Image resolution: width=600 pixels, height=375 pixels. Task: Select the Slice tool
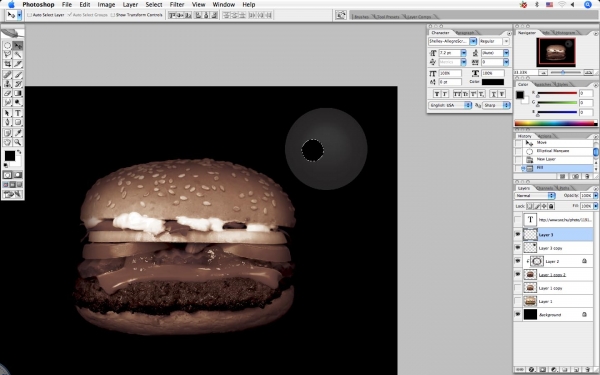point(18,64)
